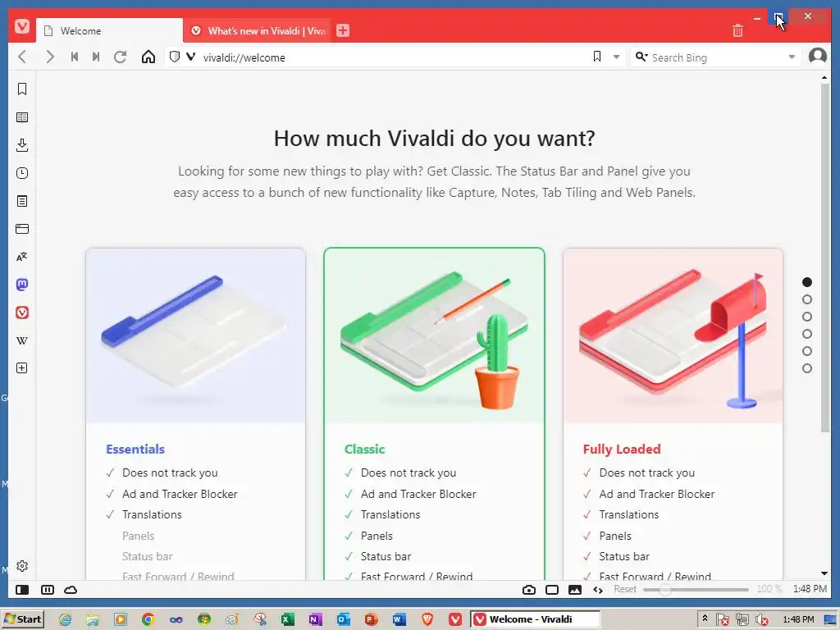Select the fourth page indicator dot

[807, 334]
